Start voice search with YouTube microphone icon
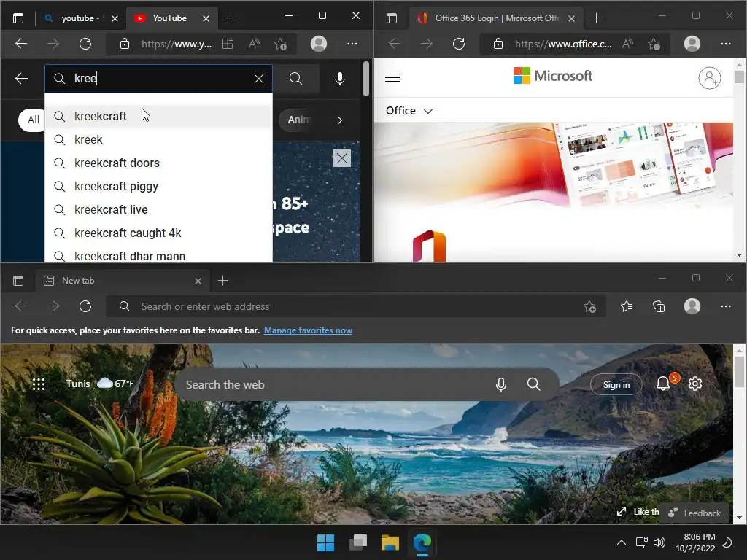The height and width of the screenshot is (560, 747). tap(340, 79)
